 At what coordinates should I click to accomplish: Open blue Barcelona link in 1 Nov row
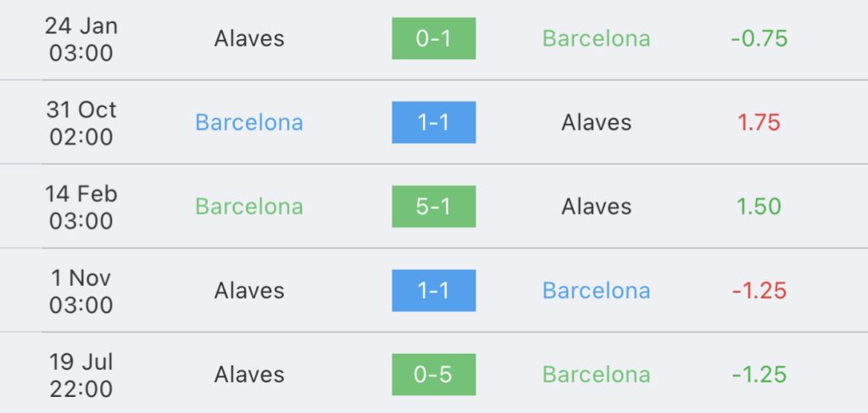(x=596, y=291)
